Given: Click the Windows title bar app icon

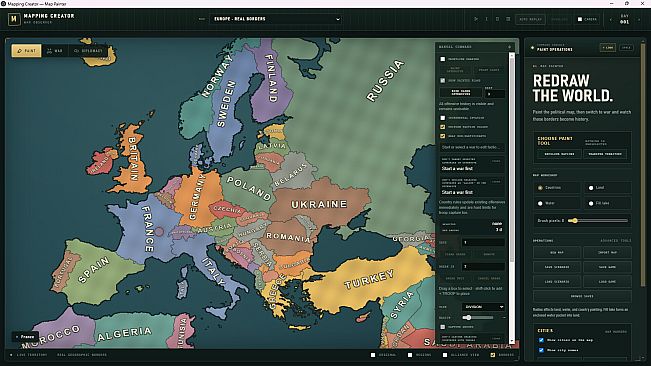Looking at the screenshot, I should (x=3, y=3).
